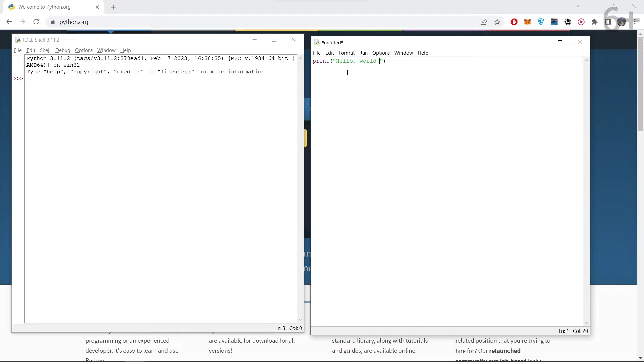Open Help menu in untitled editor

423,53
